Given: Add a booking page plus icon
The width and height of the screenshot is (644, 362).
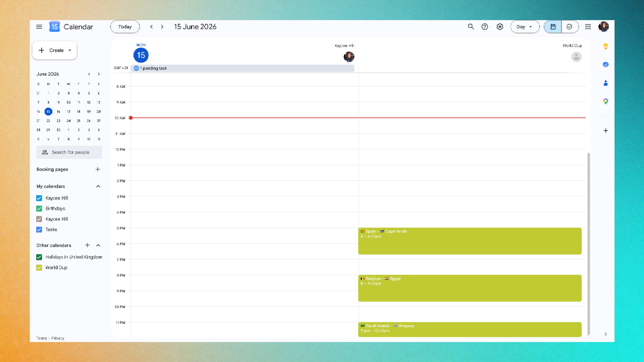Looking at the screenshot, I should tap(98, 169).
